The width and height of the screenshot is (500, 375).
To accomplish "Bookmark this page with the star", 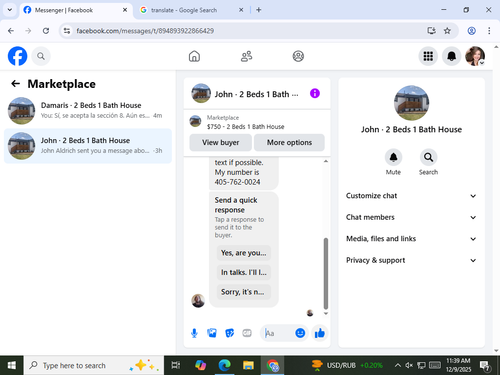I will [447, 31].
